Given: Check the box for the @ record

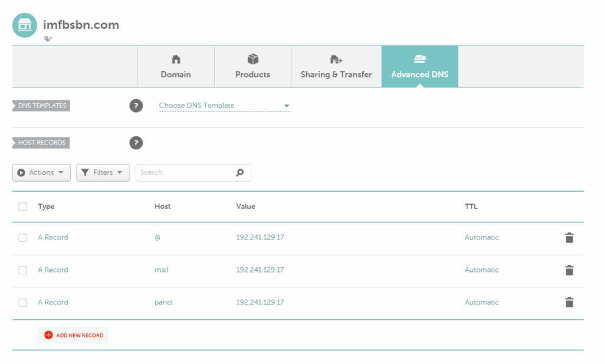Looking at the screenshot, I should click(x=23, y=238).
